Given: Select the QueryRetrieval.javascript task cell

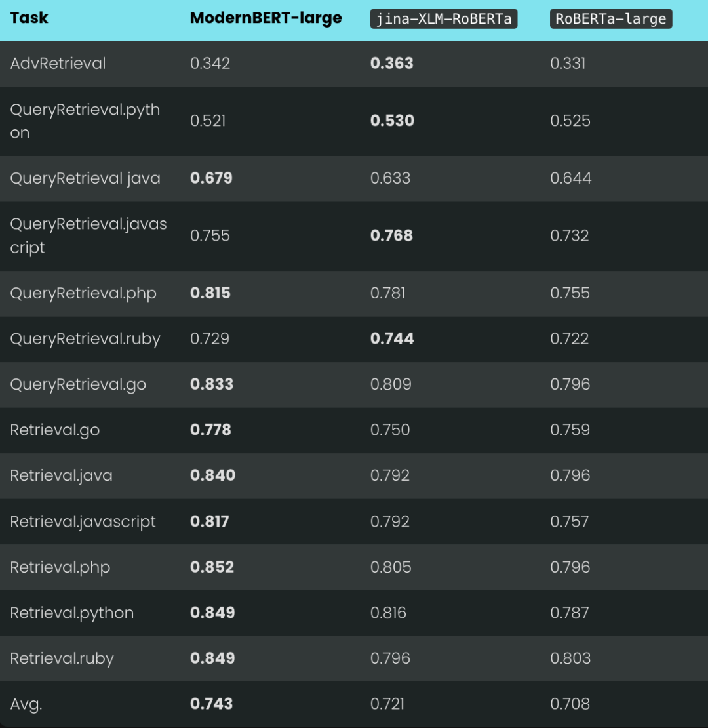Looking at the screenshot, I should pyautogui.click(x=88, y=236).
